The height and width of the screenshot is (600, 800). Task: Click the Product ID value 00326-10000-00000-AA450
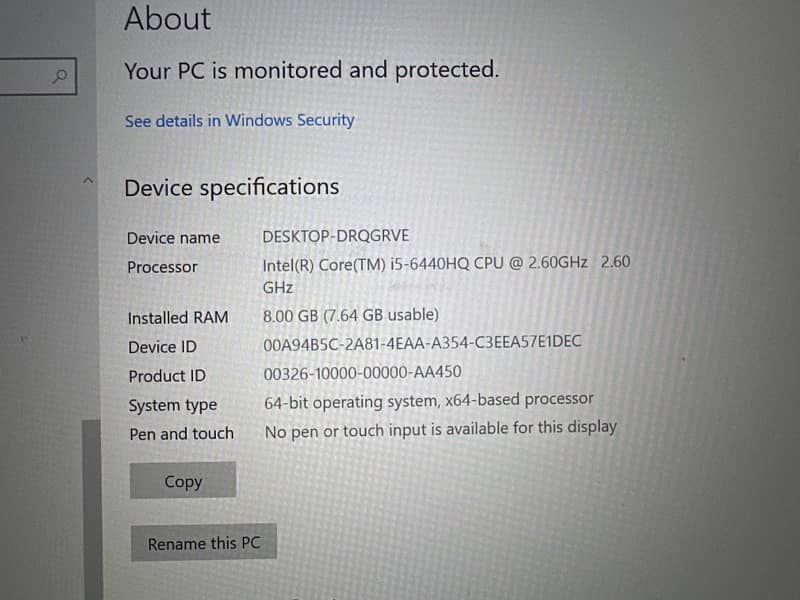(x=362, y=373)
